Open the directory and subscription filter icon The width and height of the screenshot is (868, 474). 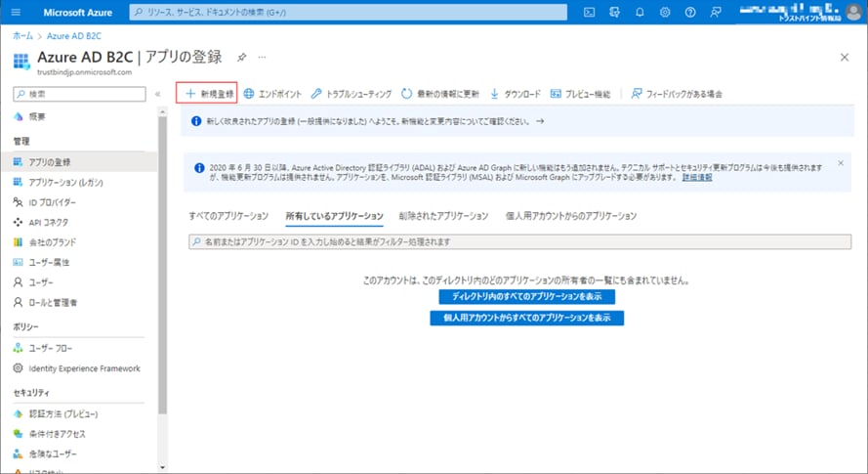tap(614, 12)
